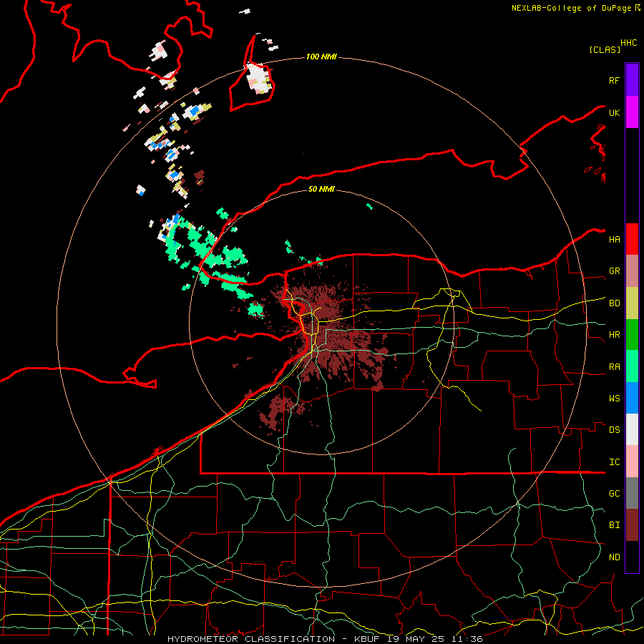Click the 'WS' legend label text

[x=614, y=399]
